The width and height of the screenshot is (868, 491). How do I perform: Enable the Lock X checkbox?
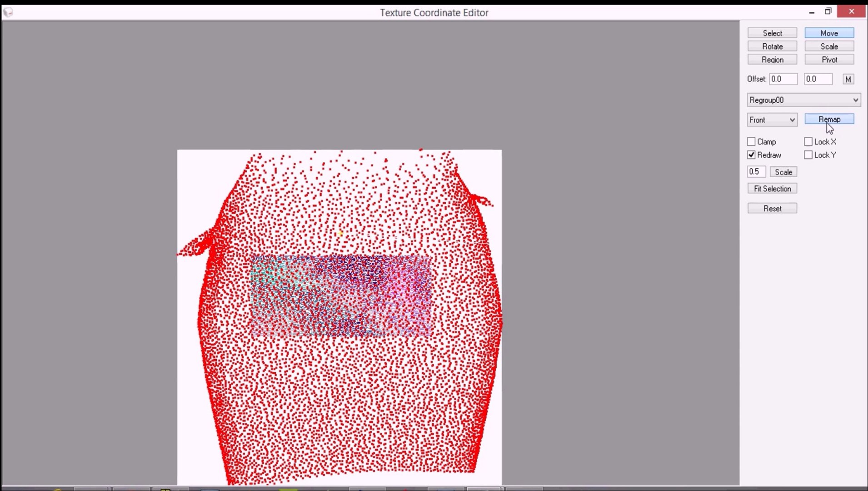tap(808, 142)
